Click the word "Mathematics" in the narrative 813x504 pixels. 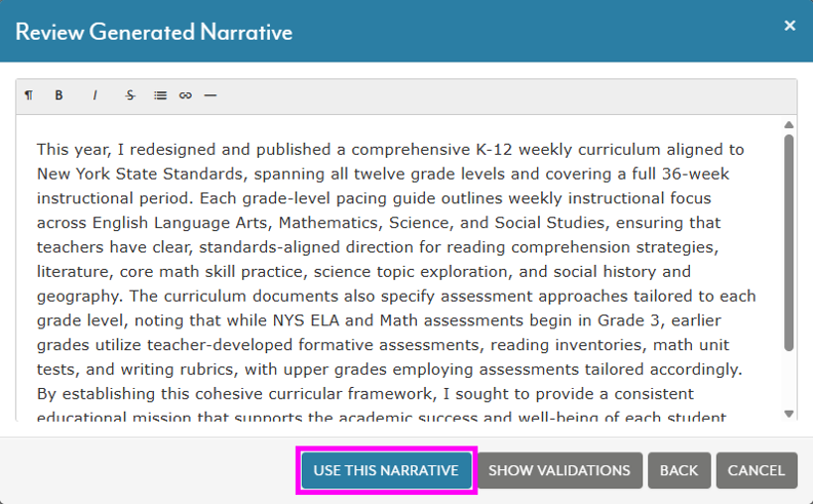[x=331, y=223]
